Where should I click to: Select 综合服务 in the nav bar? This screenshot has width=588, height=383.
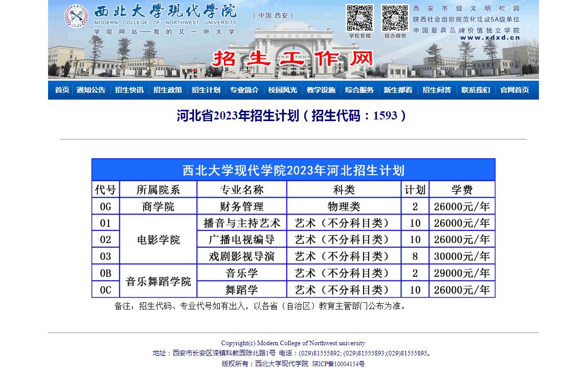coord(359,90)
